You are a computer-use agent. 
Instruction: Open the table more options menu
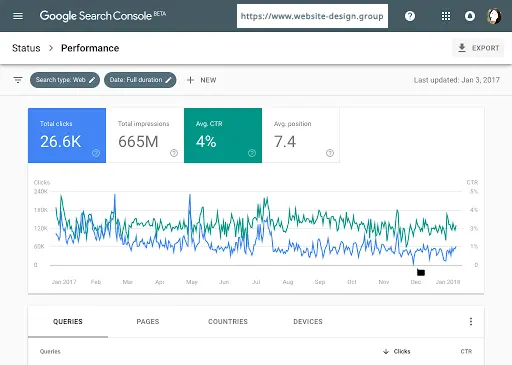coord(471,322)
